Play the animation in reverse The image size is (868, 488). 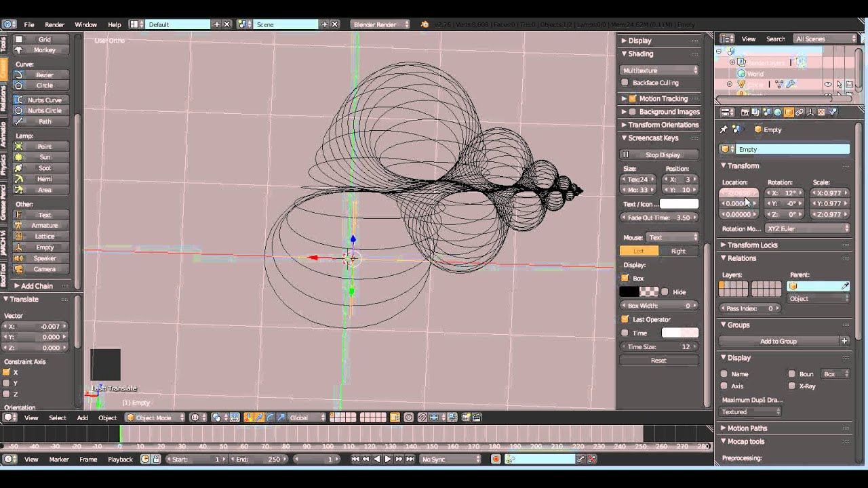coord(377,459)
